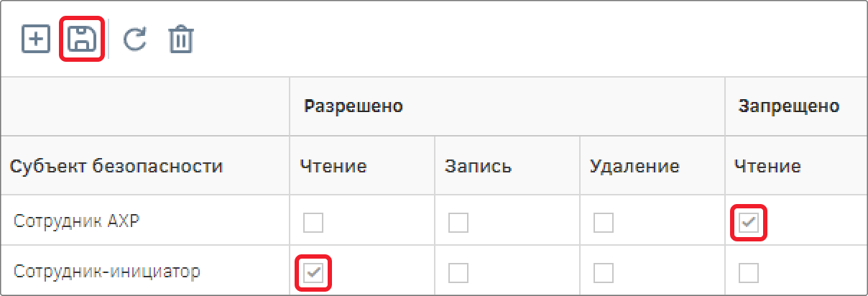Viewport: 868px width, 296px height.
Task: Enable Удаление for Сотрудник АХР
Action: tap(604, 223)
